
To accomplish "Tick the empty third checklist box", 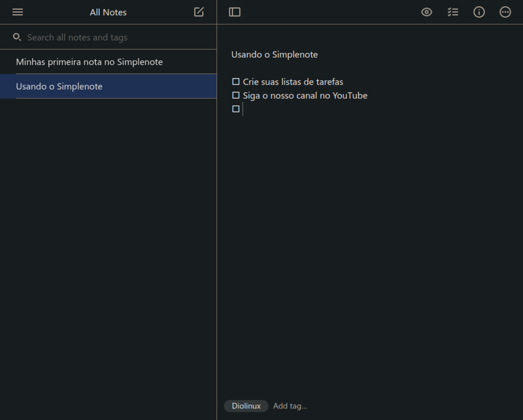I will coord(236,109).
